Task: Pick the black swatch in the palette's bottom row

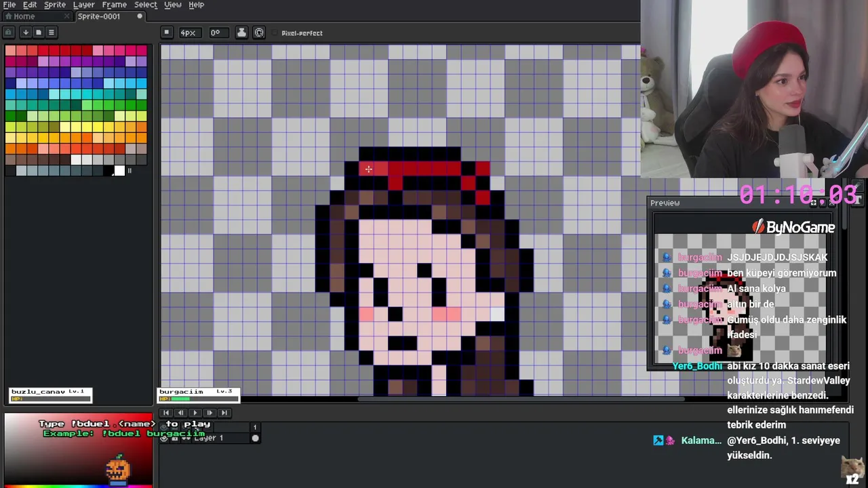Action: pos(108,171)
